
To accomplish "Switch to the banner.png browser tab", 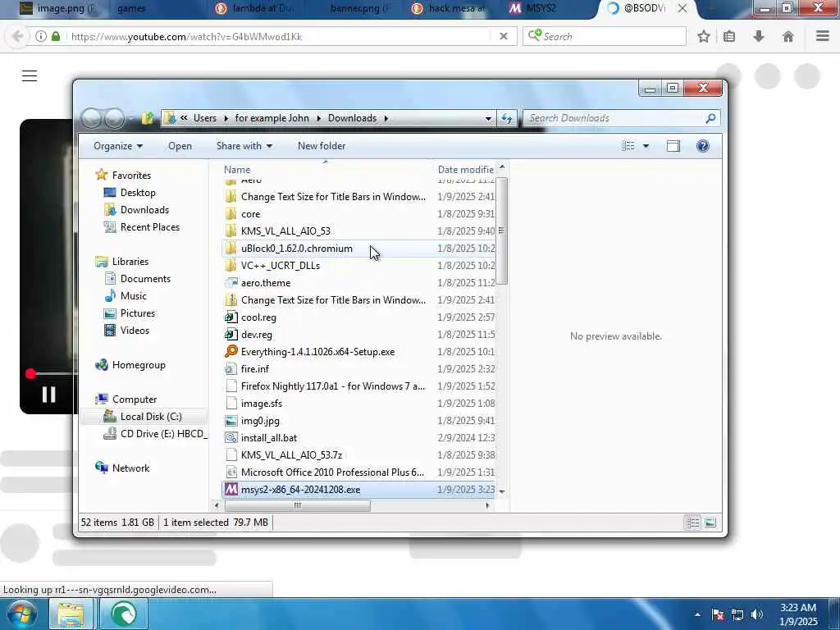I will [x=359, y=8].
